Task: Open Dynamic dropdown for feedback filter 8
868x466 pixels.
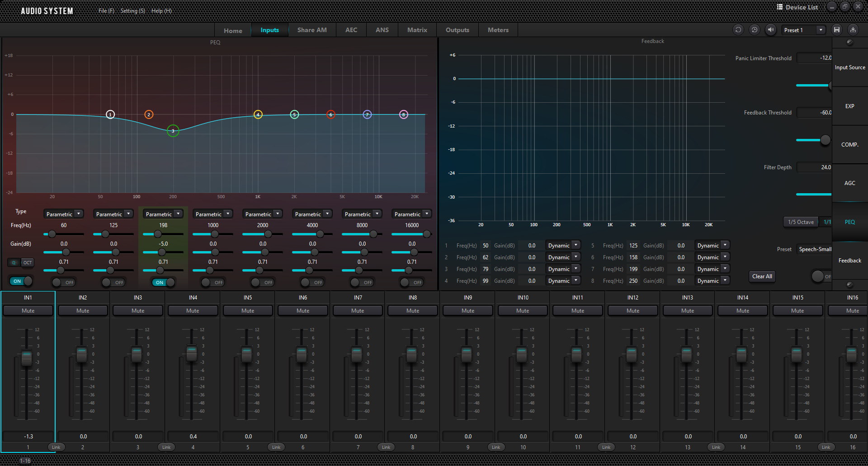Action: pos(712,281)
